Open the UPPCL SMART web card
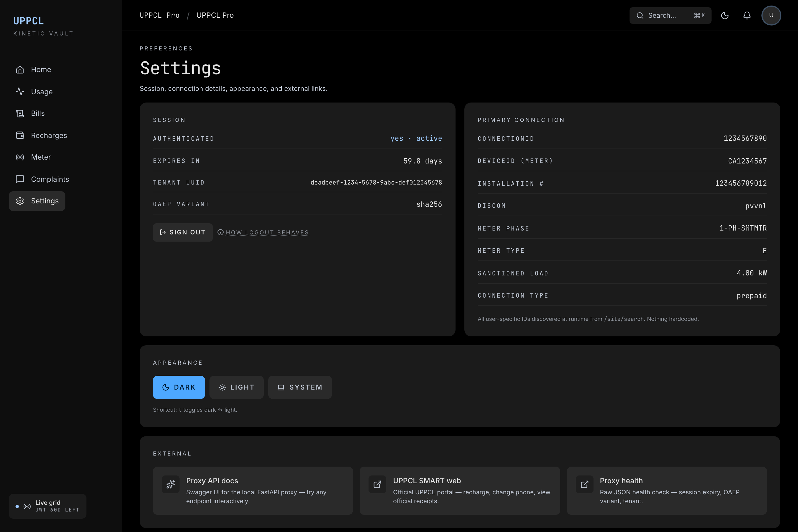 point(460,491)
